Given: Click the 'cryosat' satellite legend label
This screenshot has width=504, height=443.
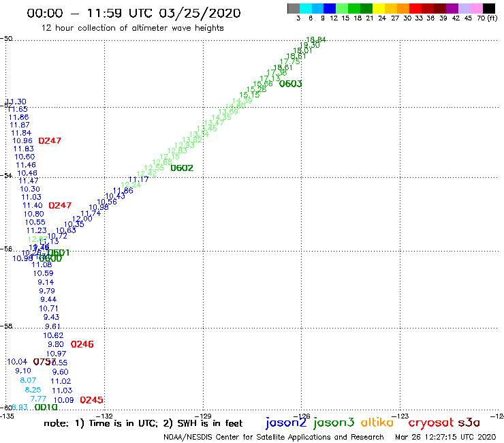Looking at the screenshot, I should pyautogui.click(x=431, y=423).
